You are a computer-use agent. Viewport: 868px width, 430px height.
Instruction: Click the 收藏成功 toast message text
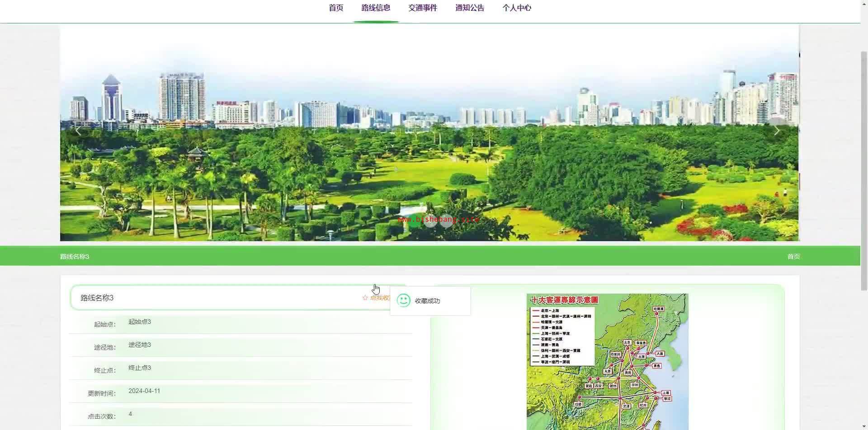[427, 301]
